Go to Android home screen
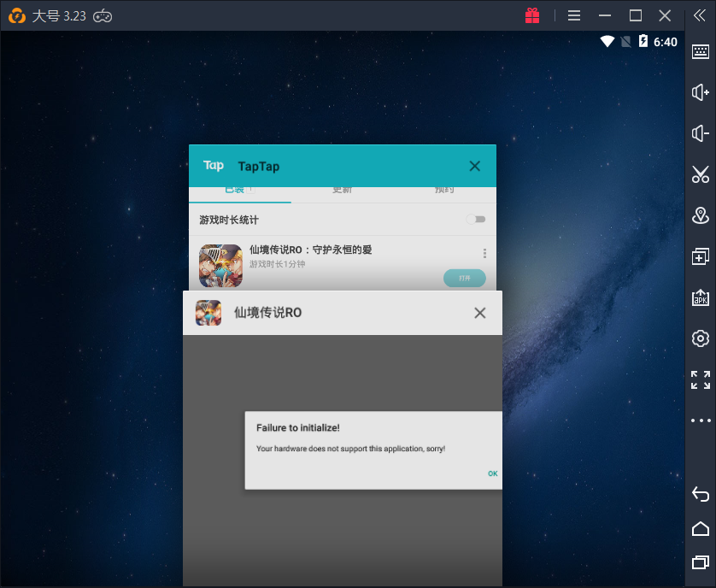Image resolution: width=716 pixels, height=588 pixels. coord(701,528)
